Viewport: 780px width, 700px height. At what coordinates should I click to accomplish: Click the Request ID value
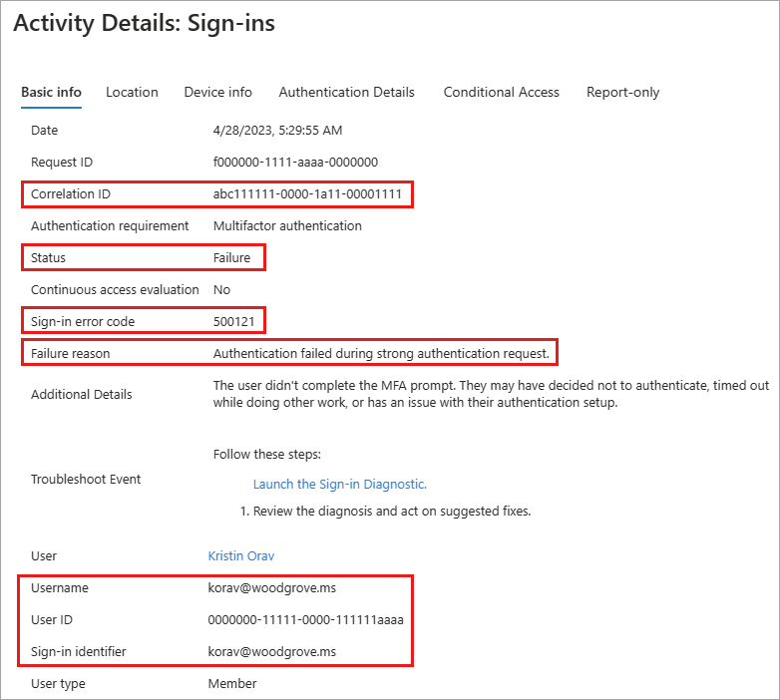[295, 162]
